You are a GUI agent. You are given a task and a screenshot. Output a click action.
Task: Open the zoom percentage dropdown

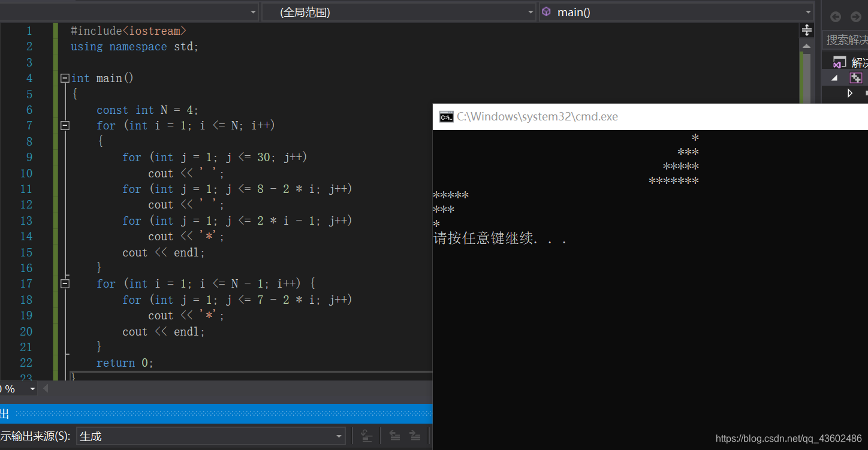pyautogui.click(x=32, y=389)
